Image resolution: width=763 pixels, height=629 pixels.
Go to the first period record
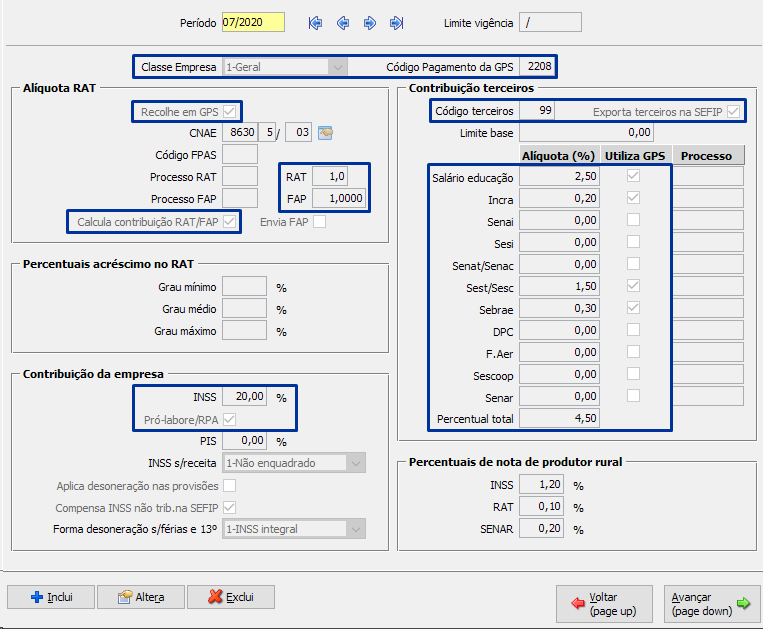(316, 23)
